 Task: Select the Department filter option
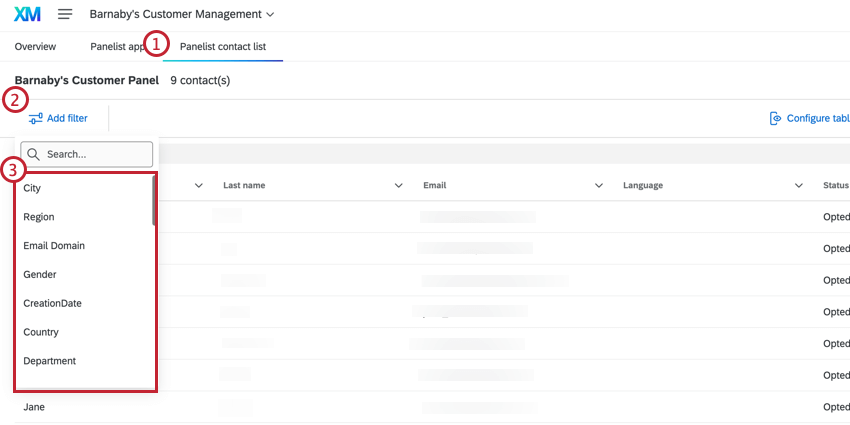(x=83, y=360)
